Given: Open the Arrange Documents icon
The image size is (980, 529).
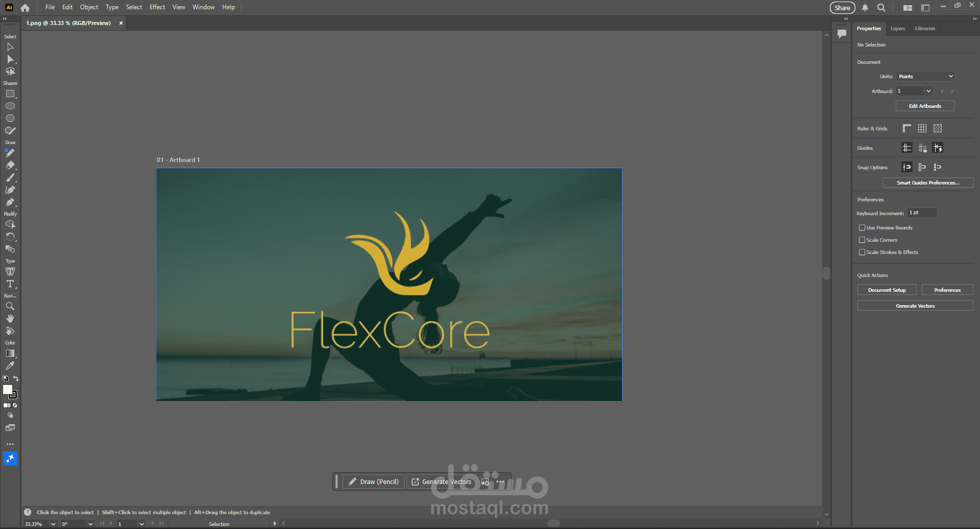Looking at the screenshot, I should (907, 8).
